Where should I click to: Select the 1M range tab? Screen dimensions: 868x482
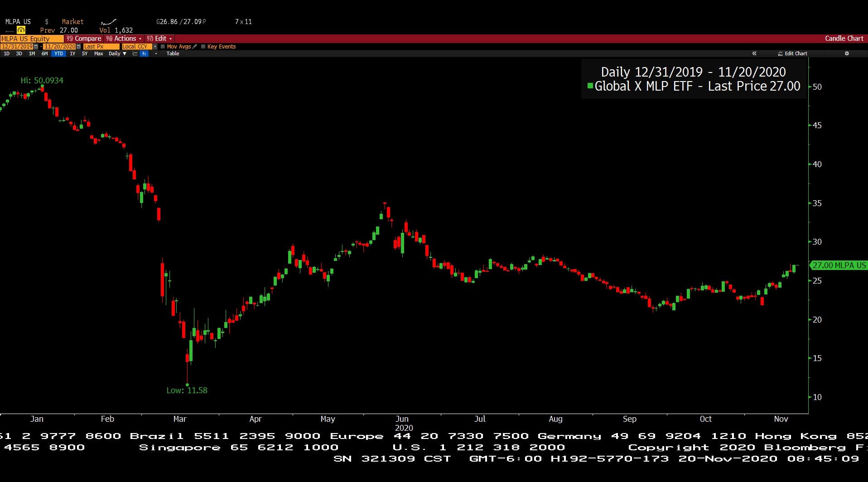click(x=32, y=53)
